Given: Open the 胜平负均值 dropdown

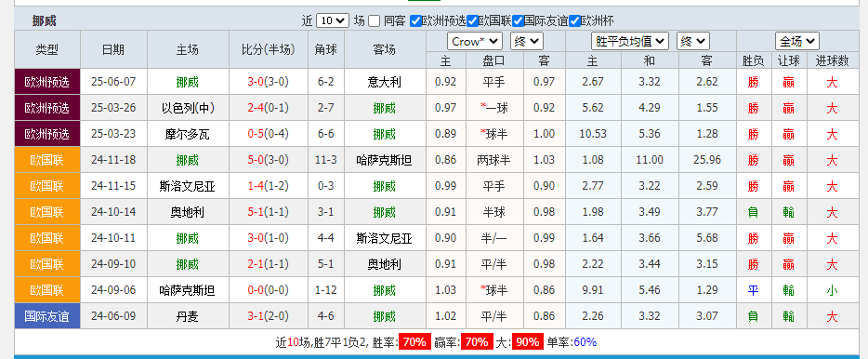Looking at the screenshot, I should coord(630,41).
